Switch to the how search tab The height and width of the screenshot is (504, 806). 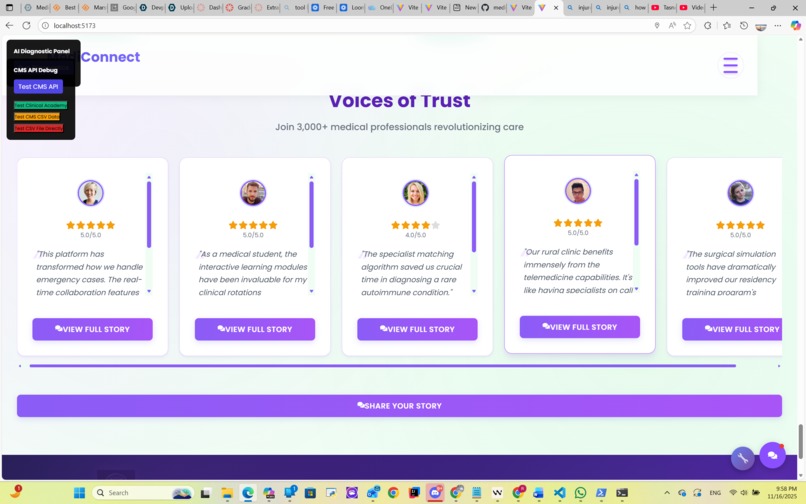pyautogui.click(x=633, y=8)
